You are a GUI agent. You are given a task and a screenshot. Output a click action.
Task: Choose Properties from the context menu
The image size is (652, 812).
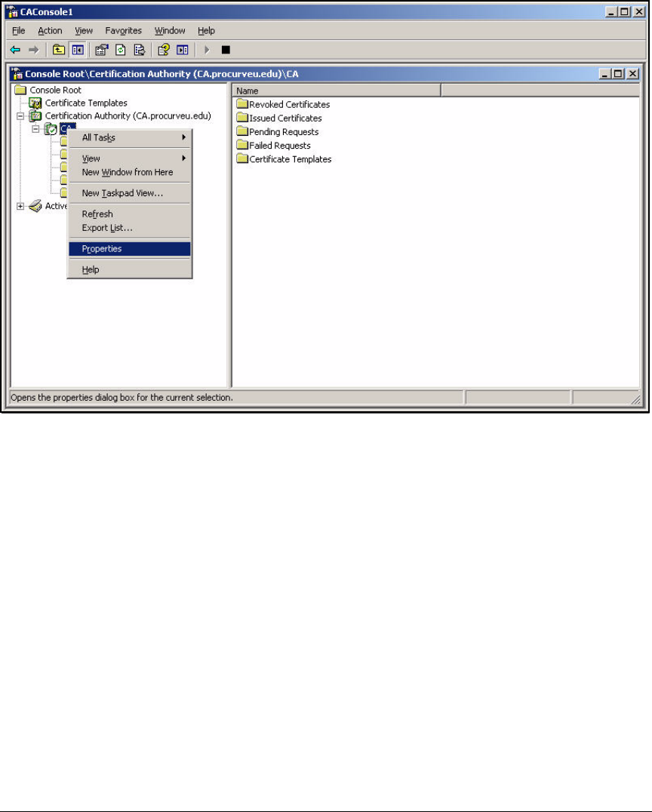click(130, 249)
